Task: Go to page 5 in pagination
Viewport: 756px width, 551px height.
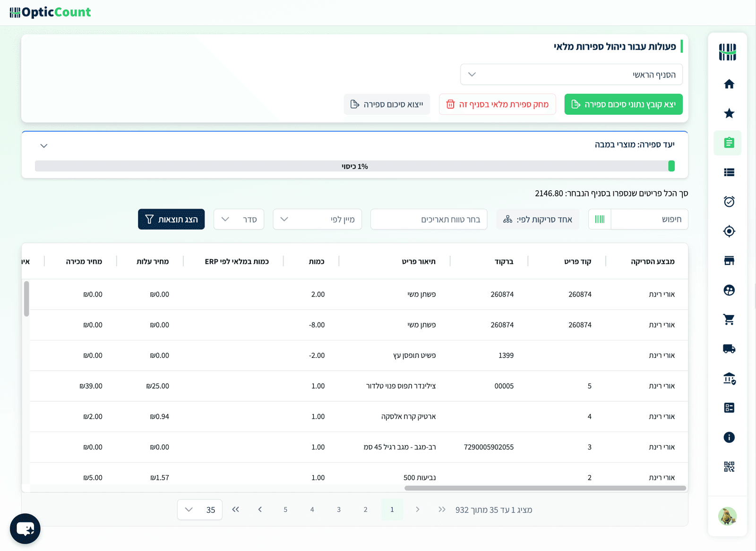Action: pos(285,509)
